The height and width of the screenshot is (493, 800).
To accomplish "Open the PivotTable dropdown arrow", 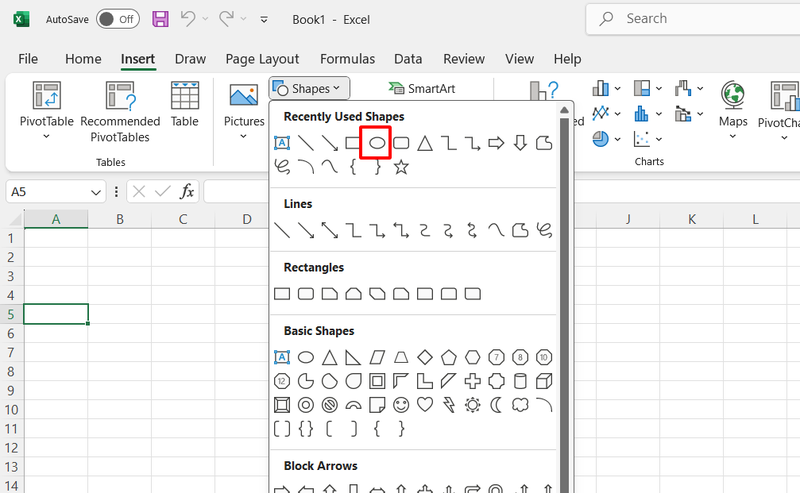I will pos(46,136).
